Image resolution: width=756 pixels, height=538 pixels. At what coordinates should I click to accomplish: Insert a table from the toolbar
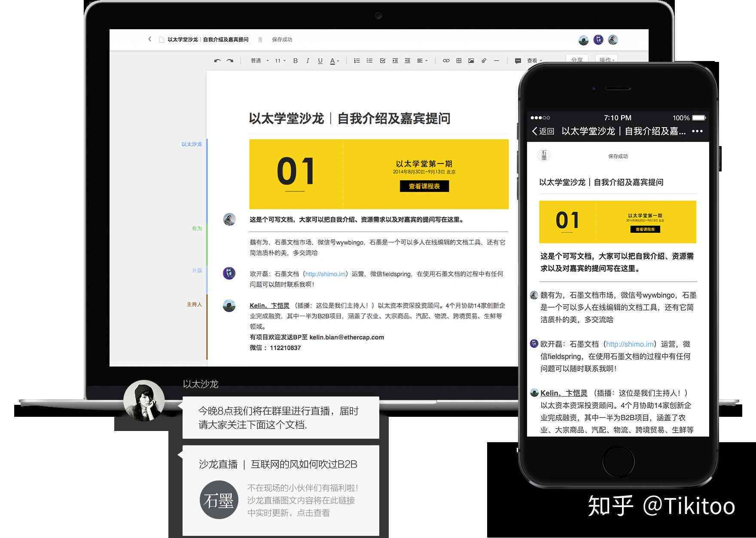pos(459,61)
